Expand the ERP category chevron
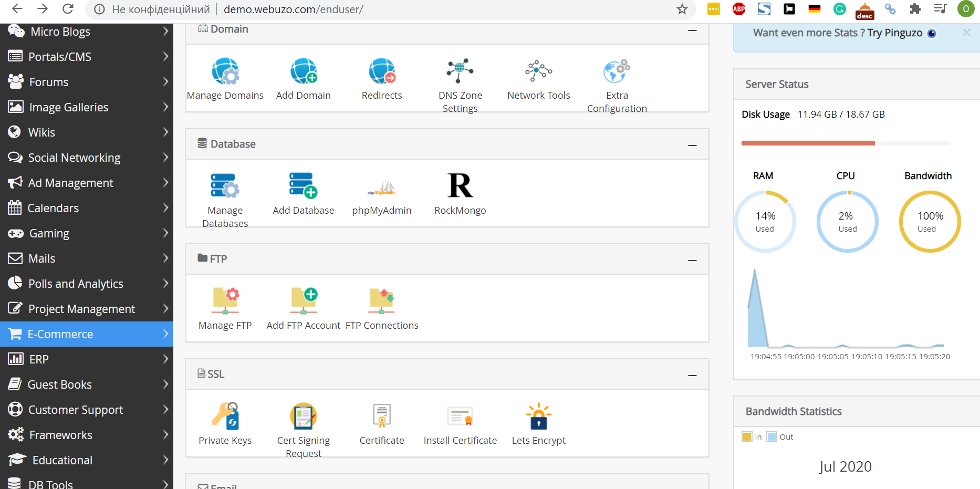 pos(165,359)
